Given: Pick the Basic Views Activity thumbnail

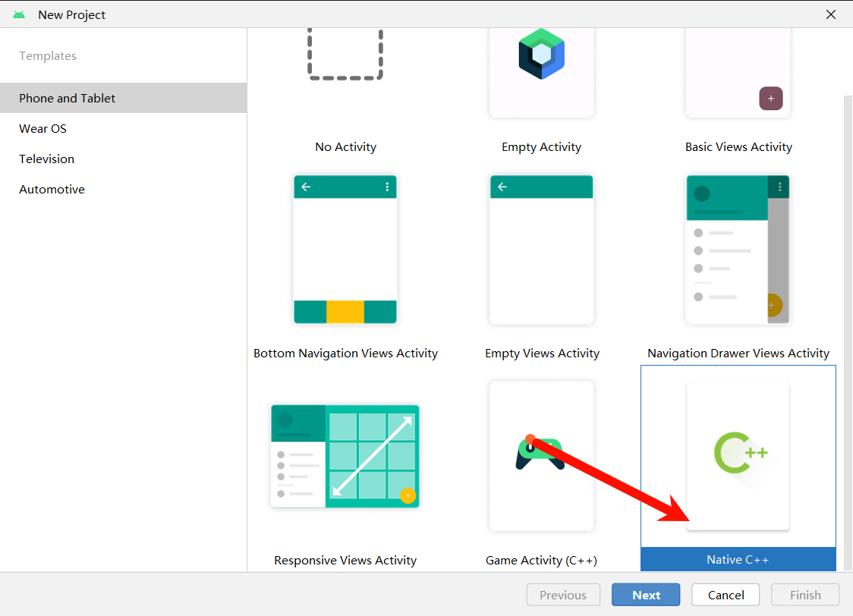Looking at the screenshot, I should [738, 72].
